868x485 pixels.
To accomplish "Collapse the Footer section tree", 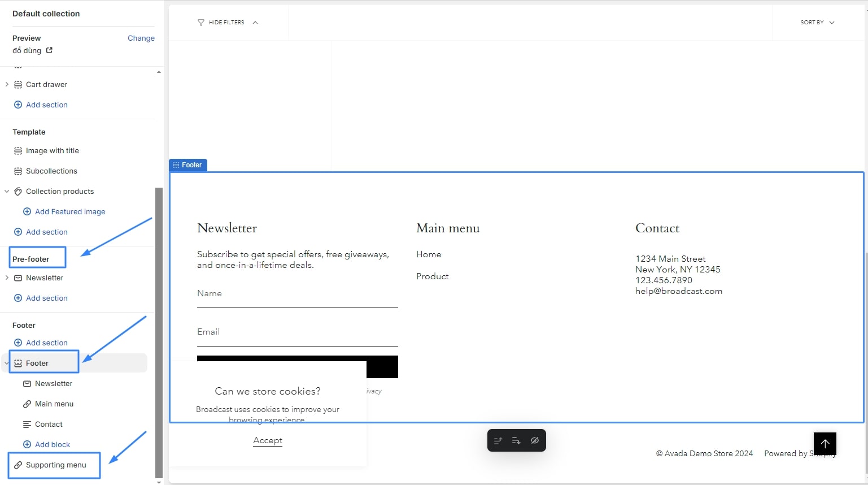I will [7, 363].
